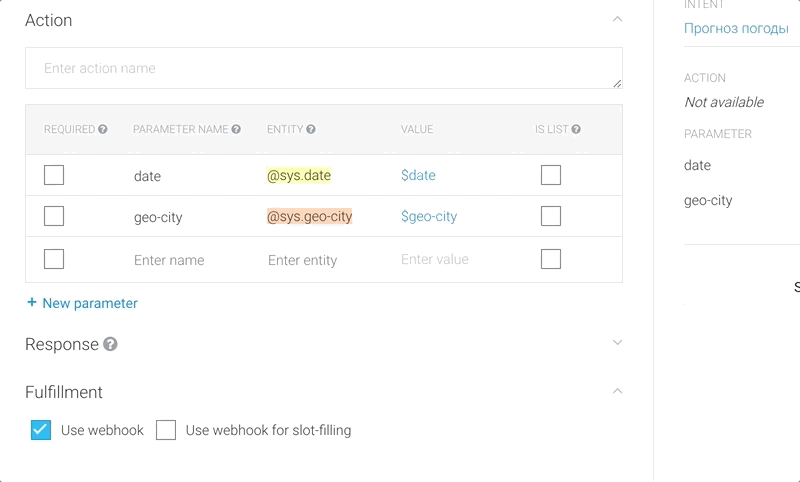Collapse the Fulfillment section
This screenshot has width=800, height=482.
point(617,391)
